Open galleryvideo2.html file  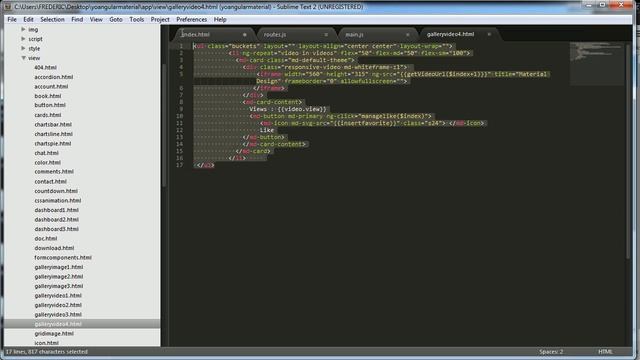click(x=58, y=305)
